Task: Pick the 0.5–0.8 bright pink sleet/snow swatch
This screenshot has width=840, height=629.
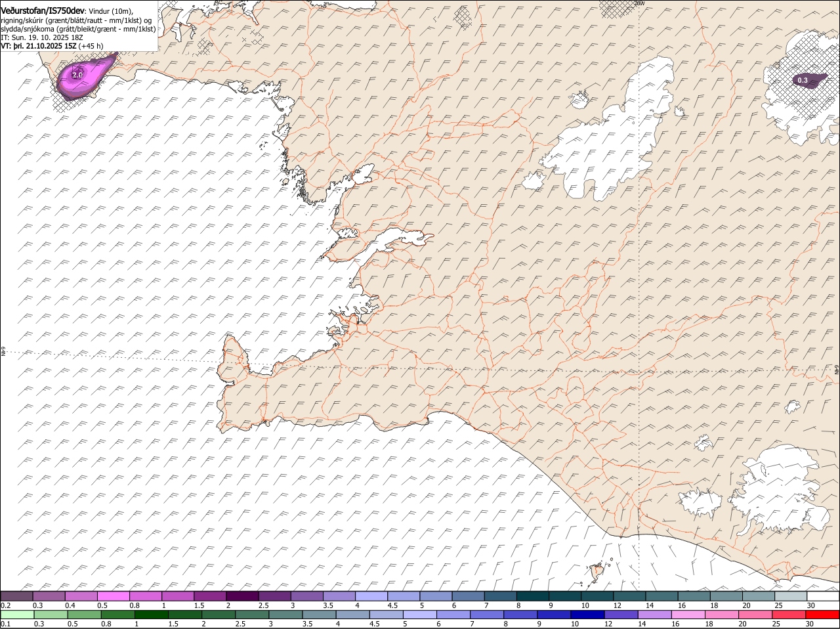Action: [x=113, y=596]
